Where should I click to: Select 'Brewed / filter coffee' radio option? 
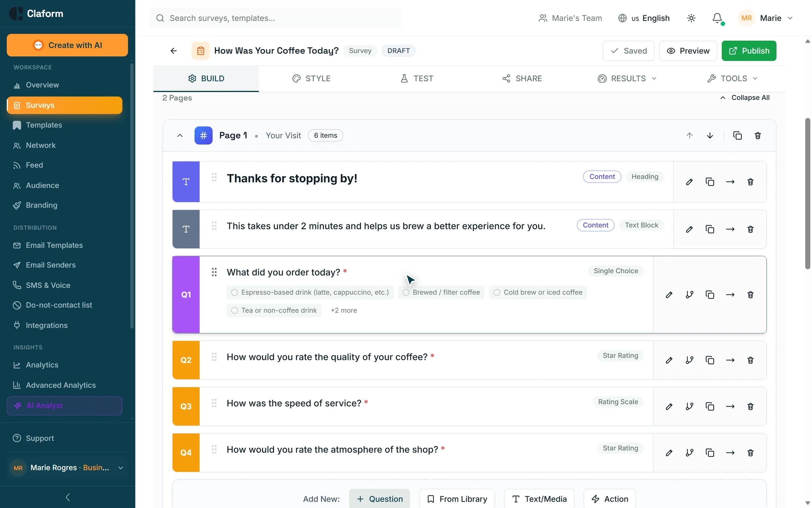click(x=406, y=292)
